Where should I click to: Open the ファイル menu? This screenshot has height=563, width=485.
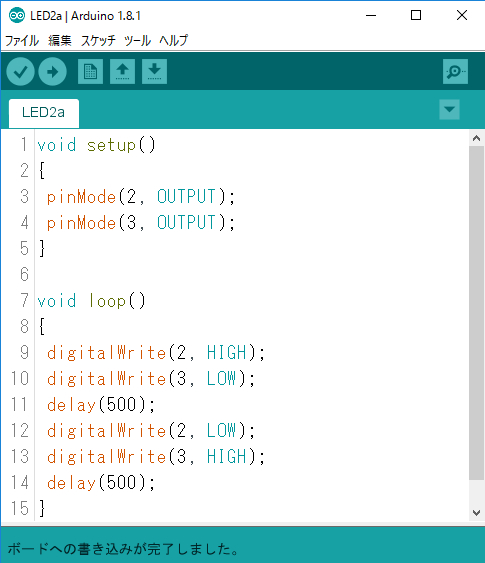[22, 41]
